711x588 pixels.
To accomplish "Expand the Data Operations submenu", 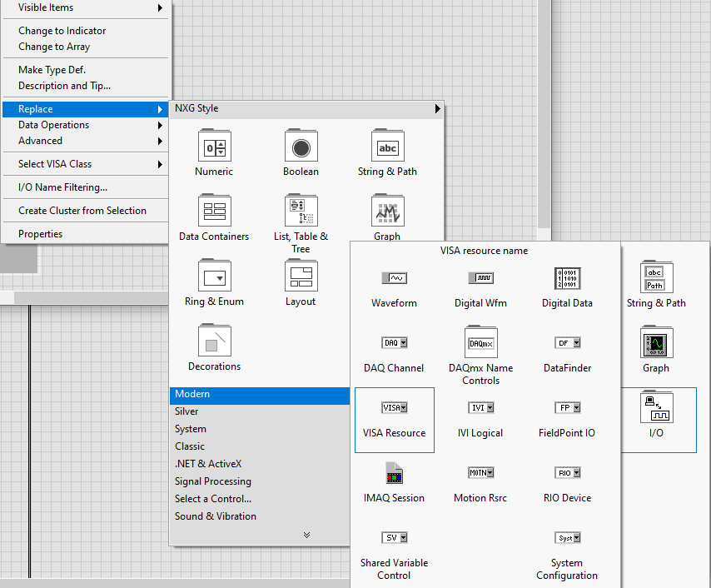I will (85, 125).
